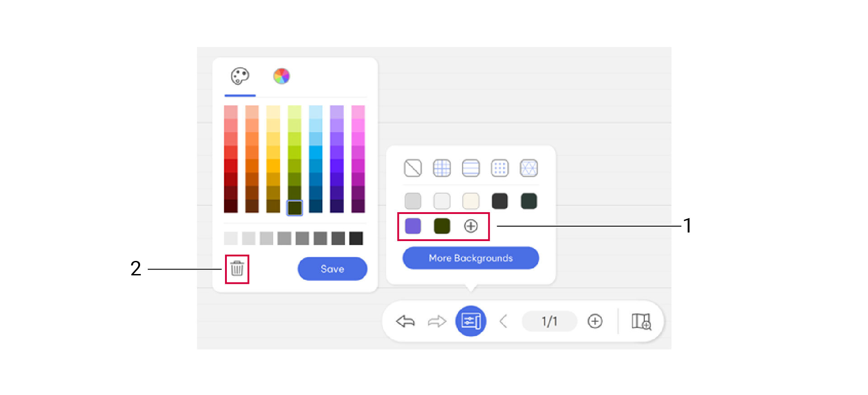868x395 pixels.
Task: Click the undo arrow in bottom toolbar
Action: (405, 321)
